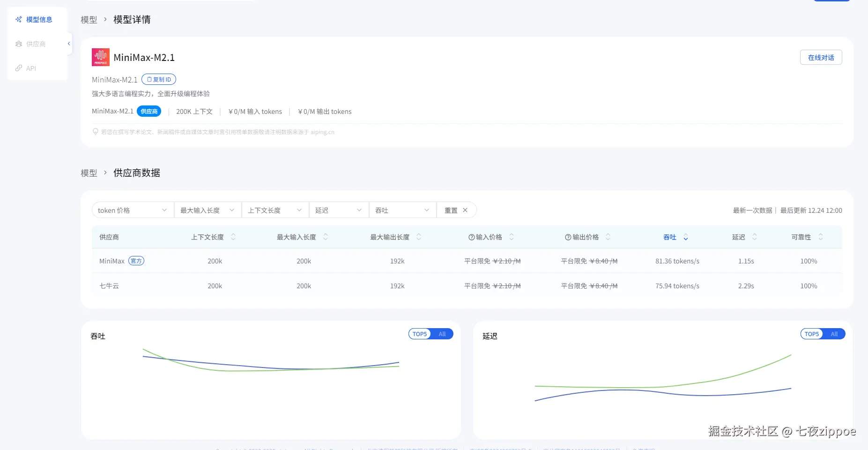
Task: Start a chat with 在线对话 button
Action: 821,58
